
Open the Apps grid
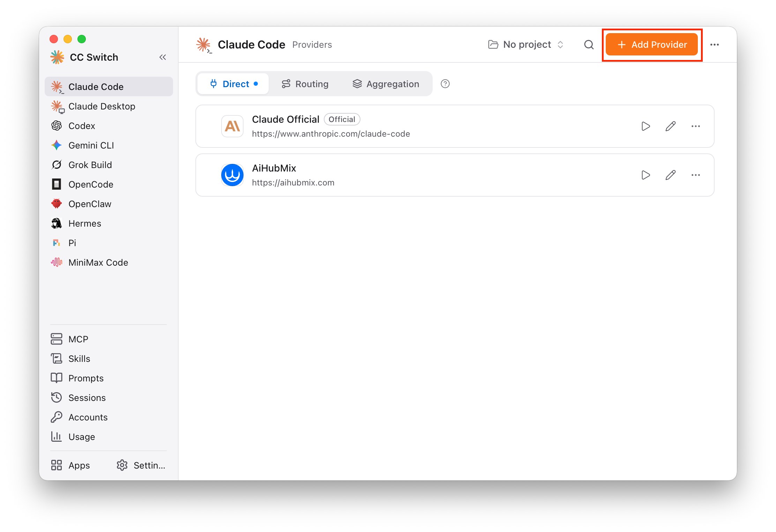tap(71, 465)
